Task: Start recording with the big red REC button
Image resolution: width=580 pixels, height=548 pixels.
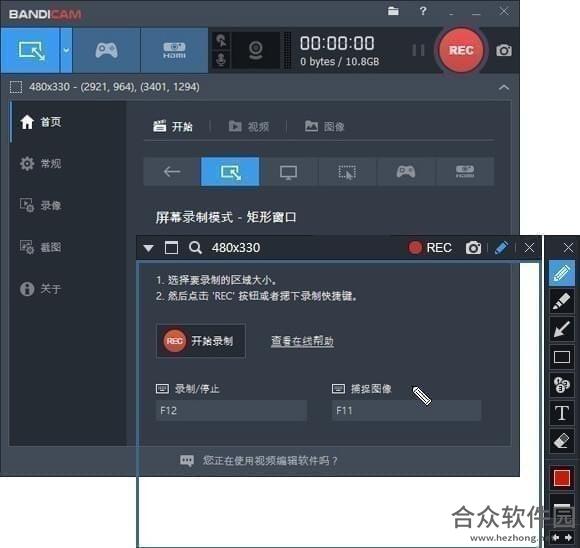Action: pos(461,50)
